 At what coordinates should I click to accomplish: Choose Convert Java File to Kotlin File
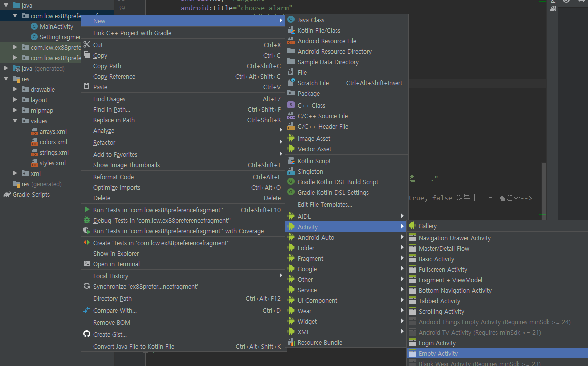183,346
